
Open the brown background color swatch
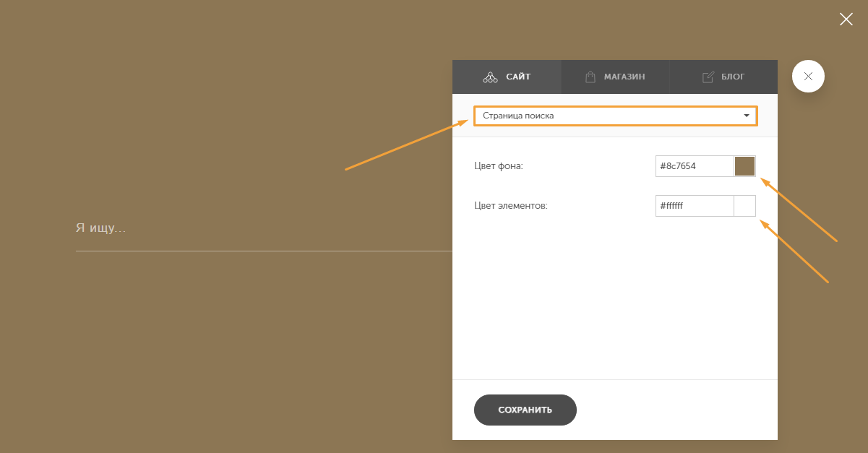click(745, 166)
